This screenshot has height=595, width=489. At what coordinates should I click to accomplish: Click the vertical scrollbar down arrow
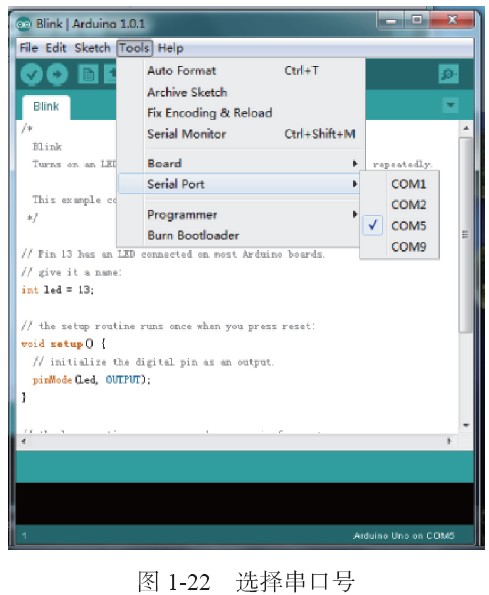[466, 425]
